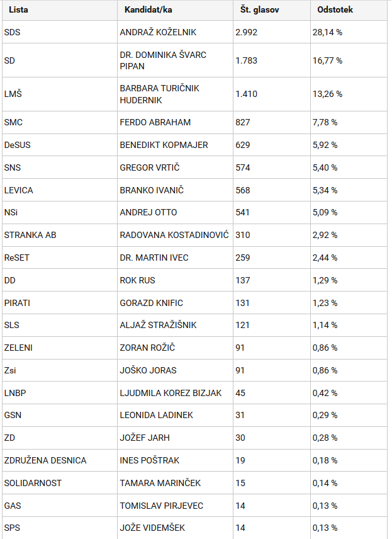Click candidate DR. MARTIN IVEC
Image resolution: width=392 pixels, height=539 pixels.
tap(154, 258)
